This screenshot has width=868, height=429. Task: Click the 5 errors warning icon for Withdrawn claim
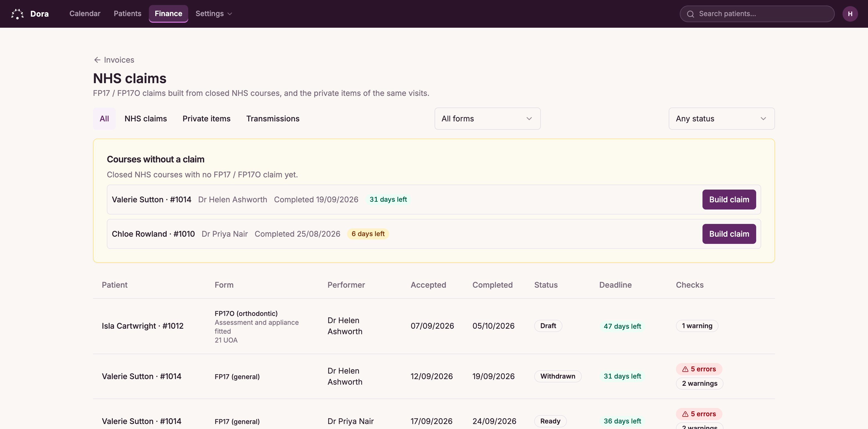coord(685,369)
